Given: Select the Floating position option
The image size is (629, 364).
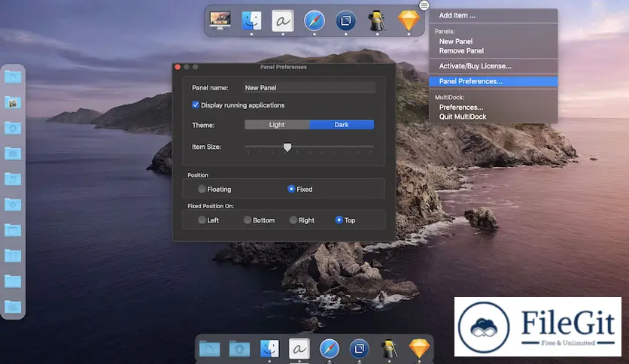Looking at the screenshot, I should click(x=202, y=189).
